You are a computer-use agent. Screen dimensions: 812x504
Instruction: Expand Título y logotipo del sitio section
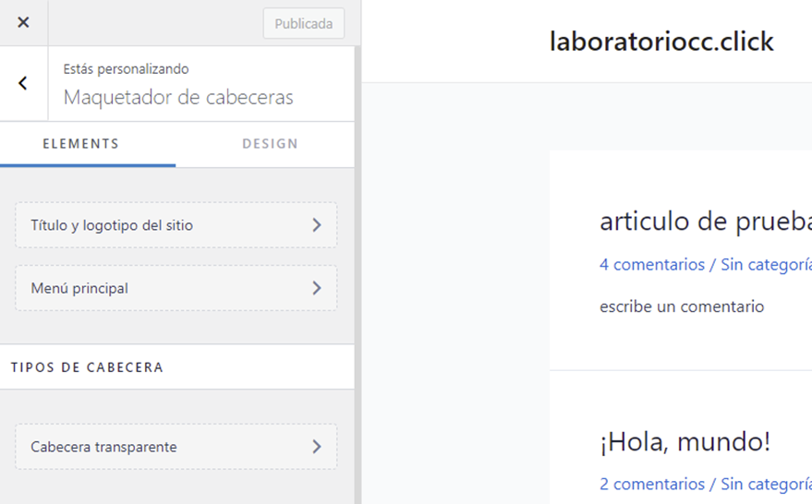click(176, 225)
